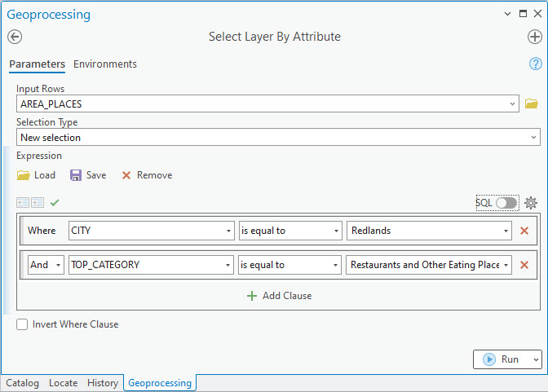Delete the TOP_CATEGORY clause with red X

(524, 265)
